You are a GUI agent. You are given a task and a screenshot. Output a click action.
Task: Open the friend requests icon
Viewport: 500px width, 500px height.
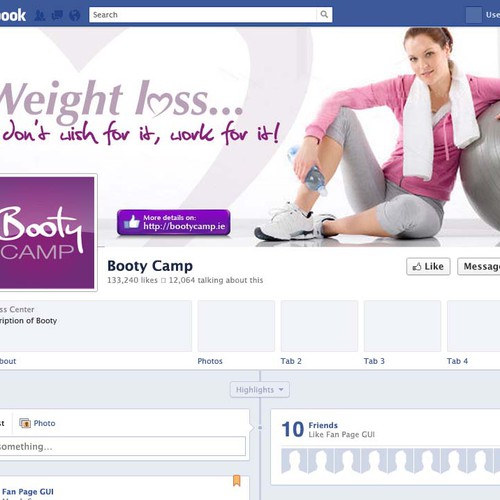click(x=40, y=15)
